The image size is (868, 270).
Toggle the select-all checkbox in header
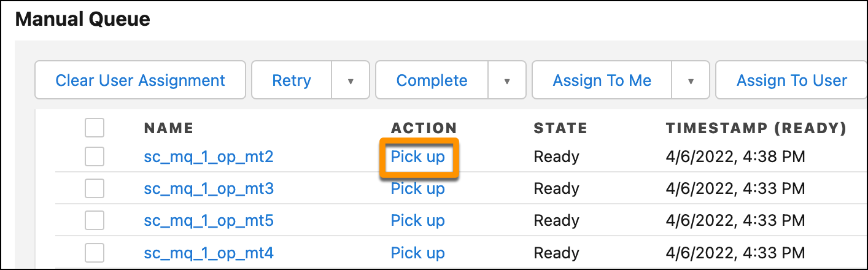point(95,128)
